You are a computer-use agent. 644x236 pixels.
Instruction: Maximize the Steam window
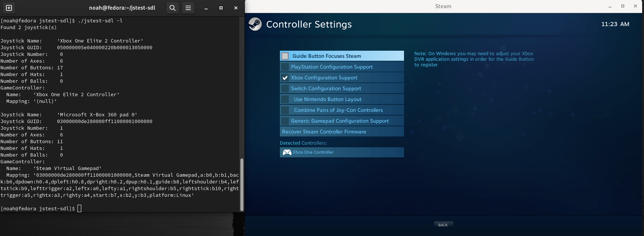pyautogui.click(x=623, y=6)
